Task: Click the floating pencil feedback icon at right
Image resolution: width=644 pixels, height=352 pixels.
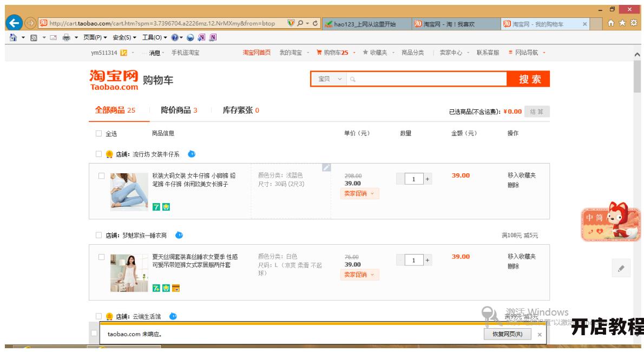Action: tap(621, 268)
